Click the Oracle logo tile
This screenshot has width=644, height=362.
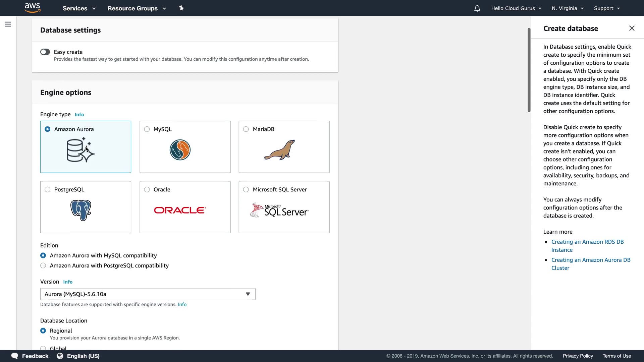point(180,210)
